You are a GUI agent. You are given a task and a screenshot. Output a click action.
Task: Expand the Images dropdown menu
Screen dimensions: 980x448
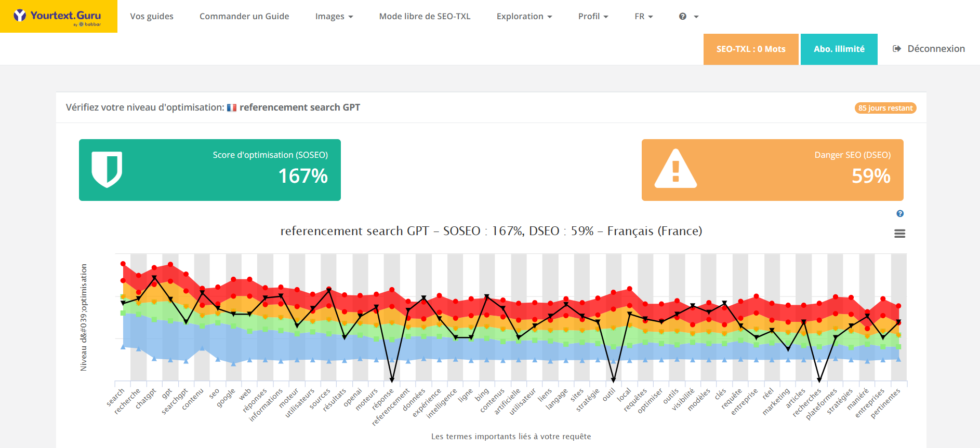pos(334,17)
